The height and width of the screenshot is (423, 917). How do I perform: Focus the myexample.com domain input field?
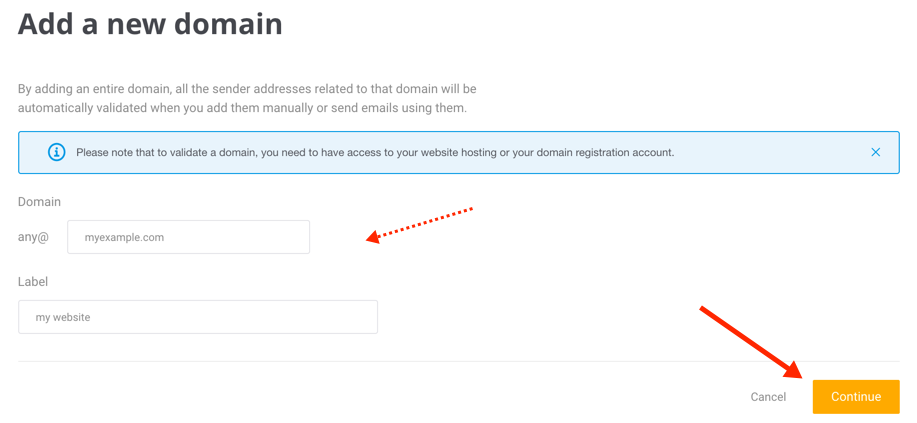click(x=188, y=237)
